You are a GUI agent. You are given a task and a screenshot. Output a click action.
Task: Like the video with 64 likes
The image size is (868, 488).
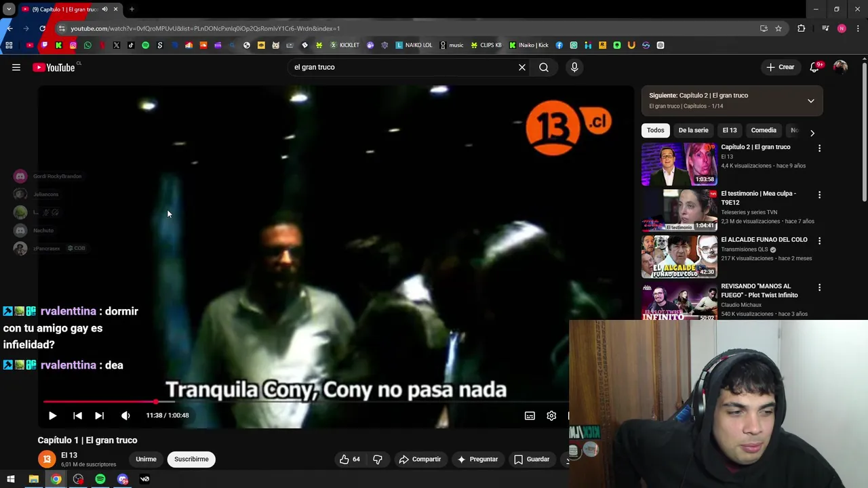coord(350,460)
